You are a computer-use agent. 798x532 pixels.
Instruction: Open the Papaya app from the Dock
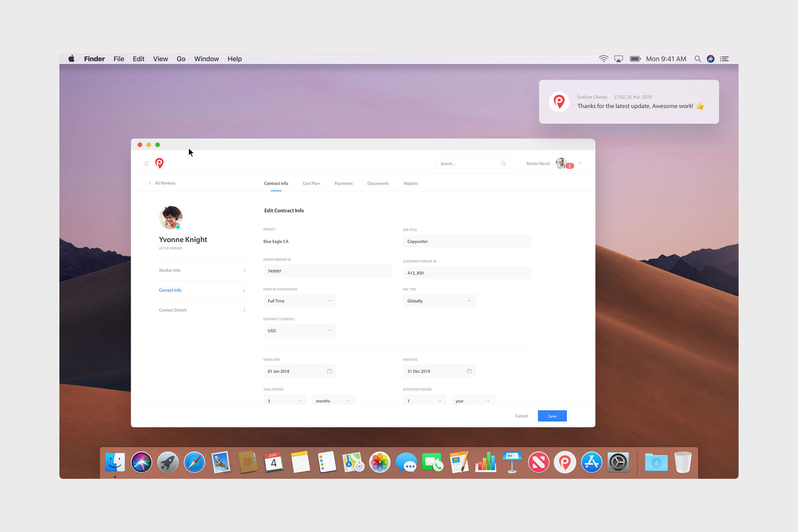(565, 462)
